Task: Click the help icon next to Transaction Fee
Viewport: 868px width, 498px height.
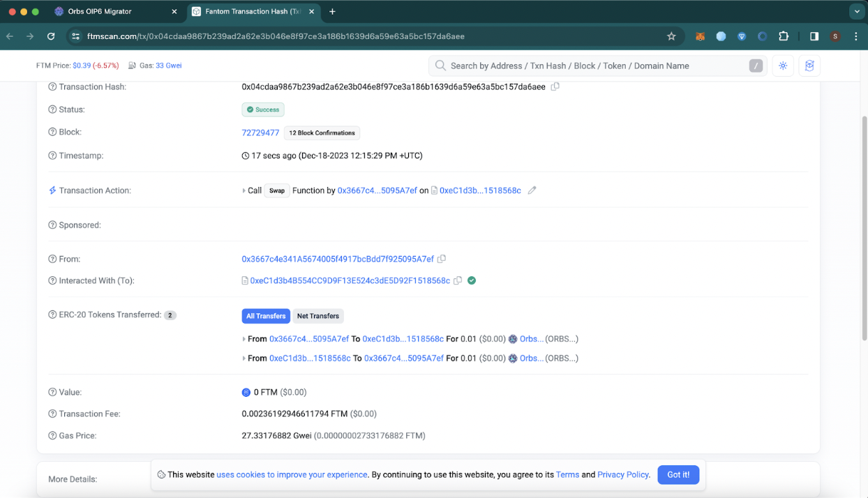Action: (52, 414)
